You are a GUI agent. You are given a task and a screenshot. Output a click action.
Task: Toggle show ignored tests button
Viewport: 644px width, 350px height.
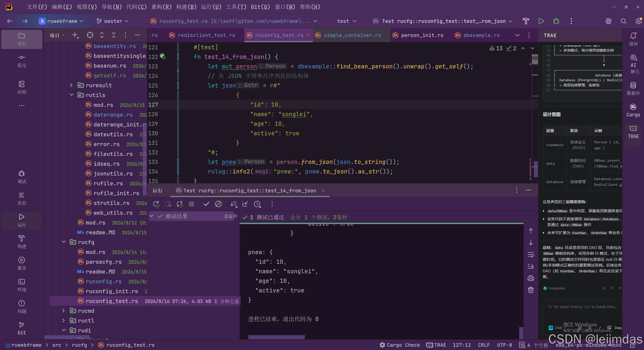tap(218, 204)
